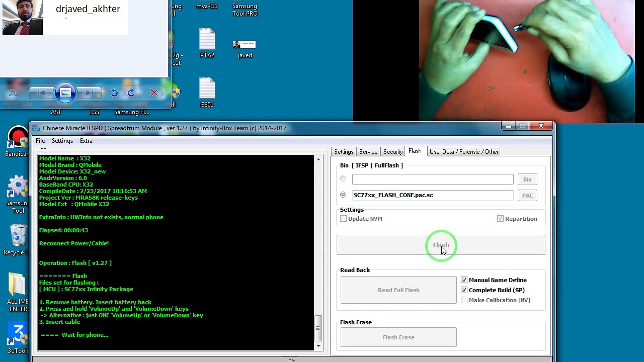The height and width of the screenshot is (362, 644).
Task: Open the Recycle Bin
Action: coord(18,239)
